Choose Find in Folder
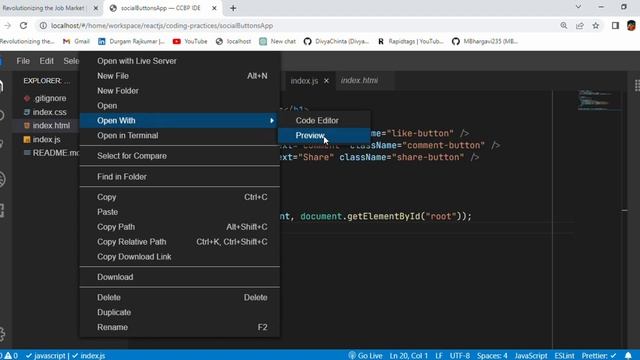Viewport: 640px width, 360px height. coord(180,177)
